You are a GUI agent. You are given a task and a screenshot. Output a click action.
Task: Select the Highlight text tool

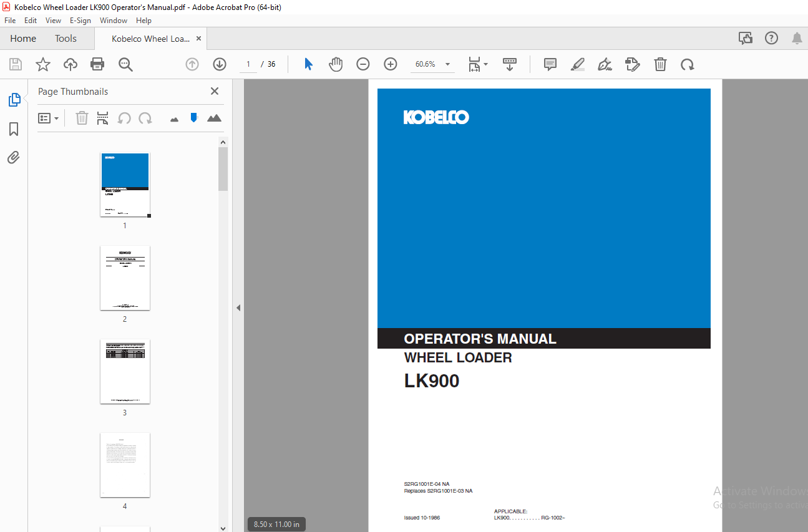578,64
